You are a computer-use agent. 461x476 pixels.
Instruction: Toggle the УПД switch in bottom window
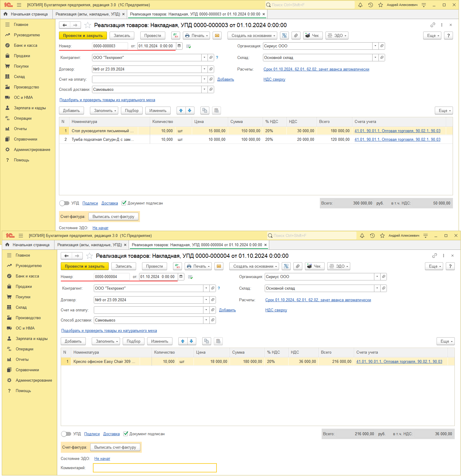pos(66,434)
